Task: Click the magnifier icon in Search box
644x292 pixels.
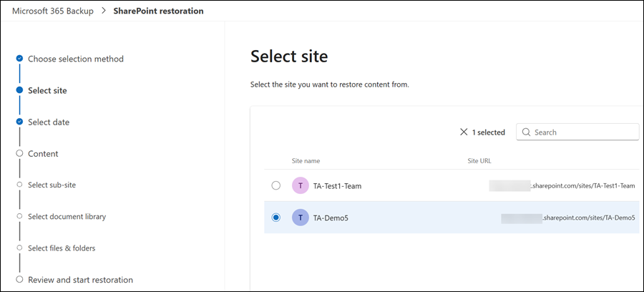Action: coord(527,132)
